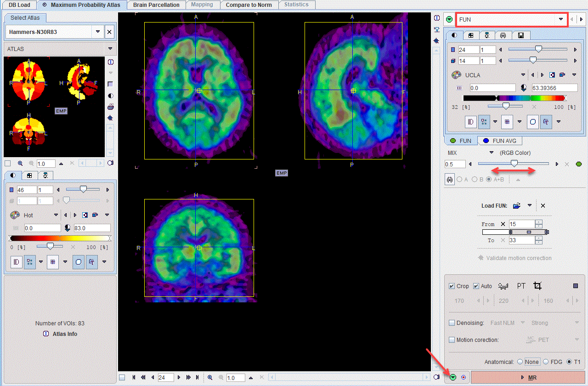Open the layout tab in FUN panel
The width and height of the screenshot is (588, 386).
471,35
